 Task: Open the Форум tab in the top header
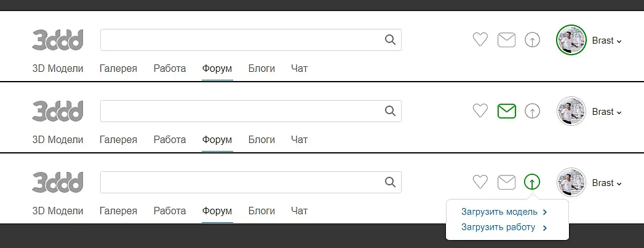pyautogui.click(x=217, y=69)
